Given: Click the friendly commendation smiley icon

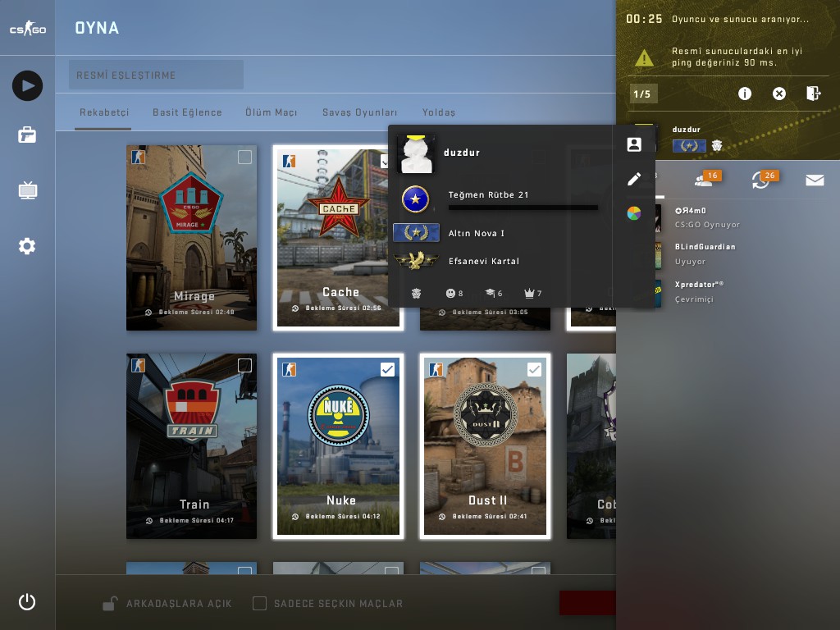Looking at the screenshot, I should pyautogui.click(x=450, y=293).
